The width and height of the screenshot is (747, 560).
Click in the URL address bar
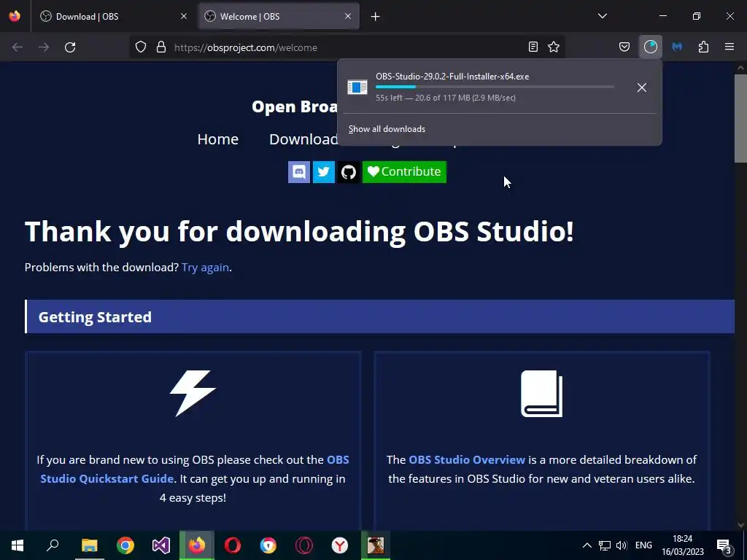tap(348, 47)
